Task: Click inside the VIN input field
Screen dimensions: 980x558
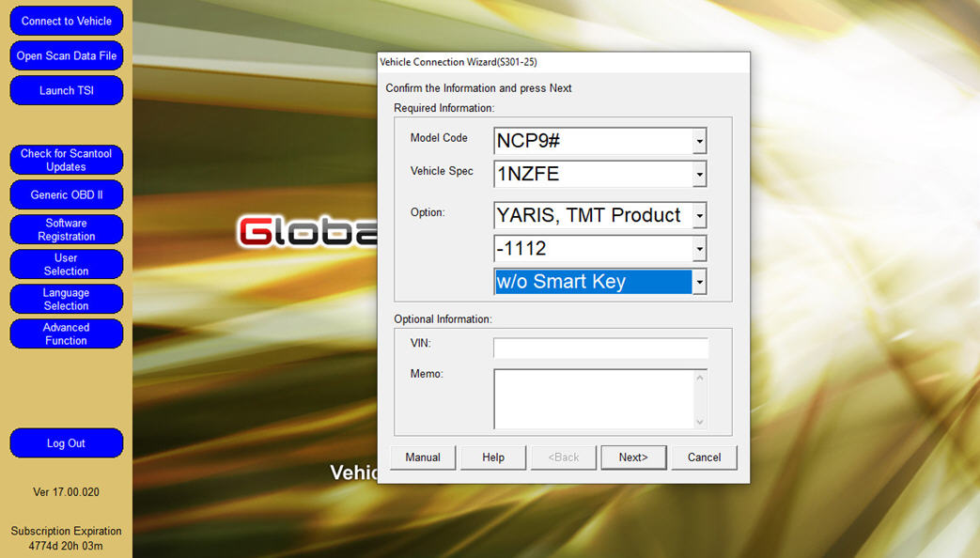Action: [x=600, y=349]
